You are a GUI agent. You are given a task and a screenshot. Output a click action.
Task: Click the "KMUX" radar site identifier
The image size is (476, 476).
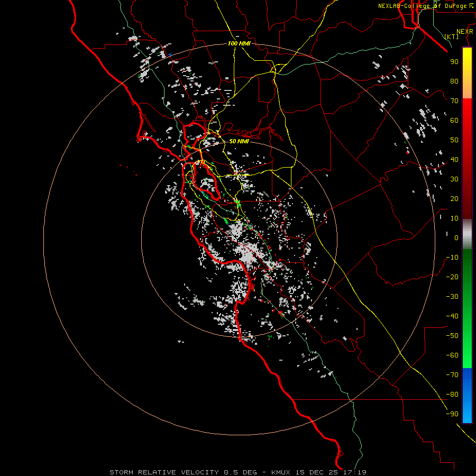point(280,472)
